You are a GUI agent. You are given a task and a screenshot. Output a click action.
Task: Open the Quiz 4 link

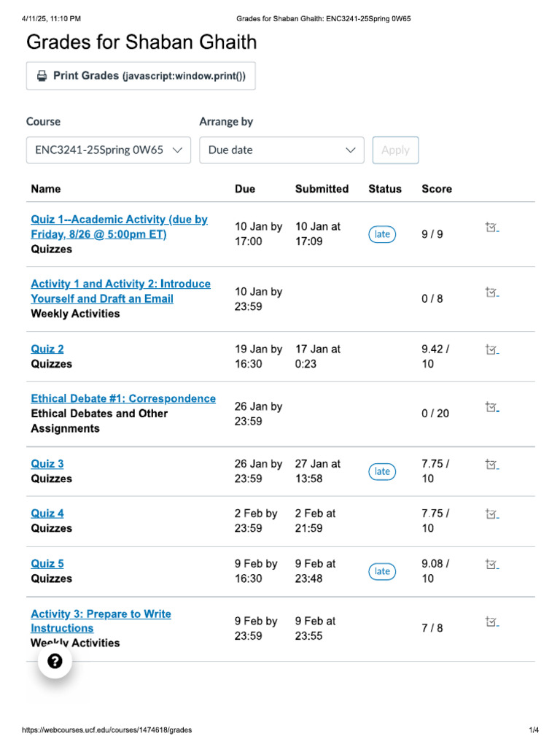coord(47,514)
